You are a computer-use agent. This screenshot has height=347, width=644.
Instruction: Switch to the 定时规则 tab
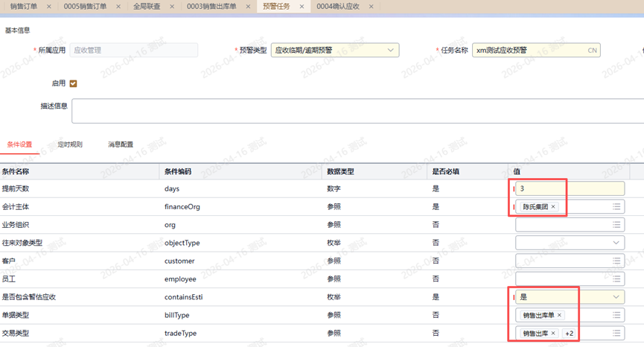tap(70, 144)
